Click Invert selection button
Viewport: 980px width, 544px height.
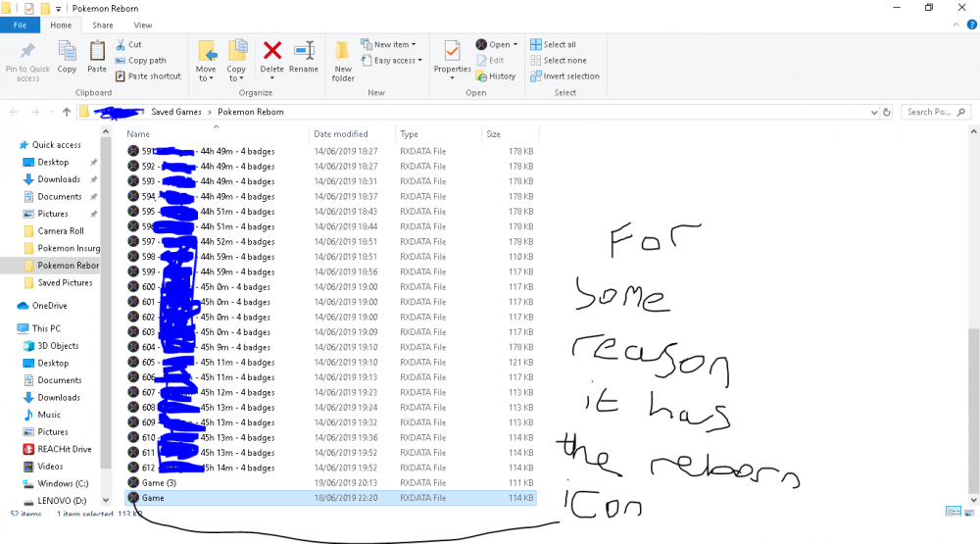[564, 76]
